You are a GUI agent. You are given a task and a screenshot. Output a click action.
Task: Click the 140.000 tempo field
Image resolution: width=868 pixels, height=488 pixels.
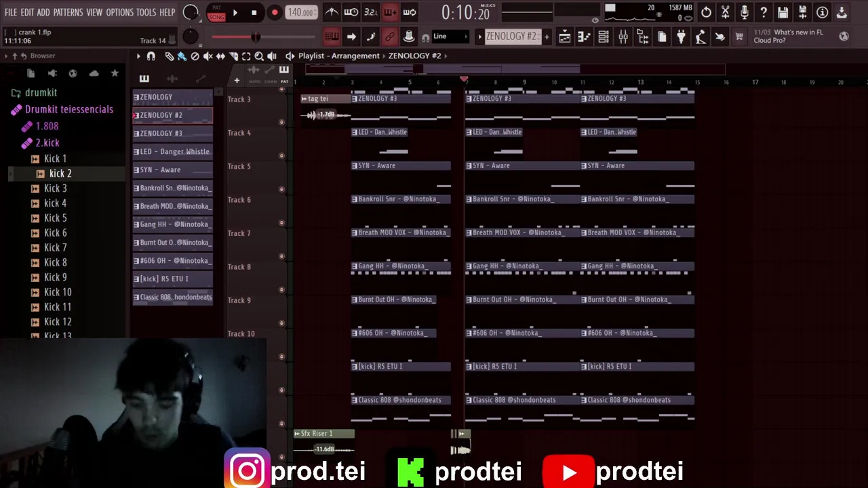coord(300,12)
